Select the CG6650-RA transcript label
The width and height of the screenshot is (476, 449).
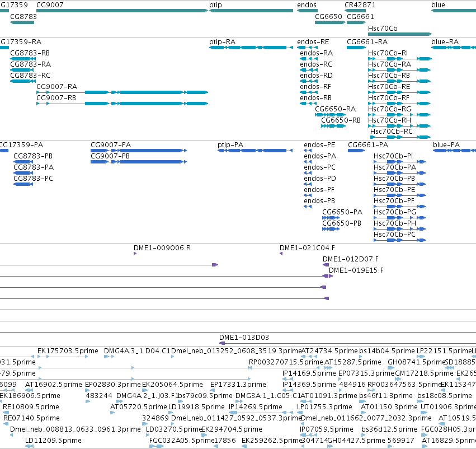point(335,109)
